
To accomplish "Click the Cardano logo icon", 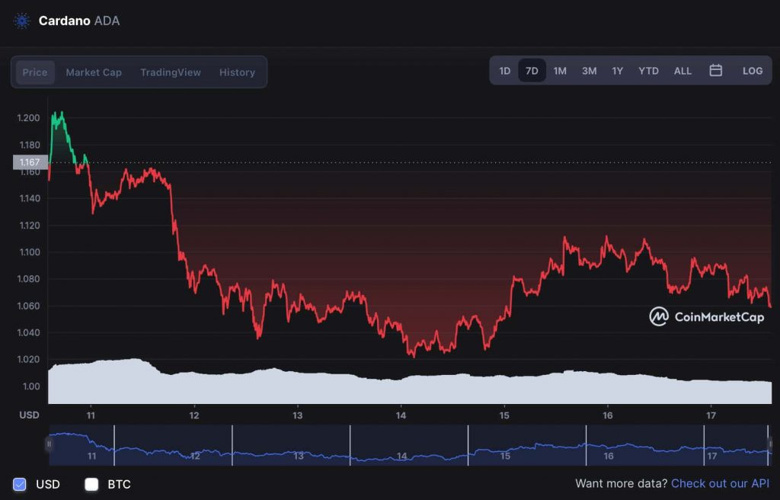I will click(21, 21).
